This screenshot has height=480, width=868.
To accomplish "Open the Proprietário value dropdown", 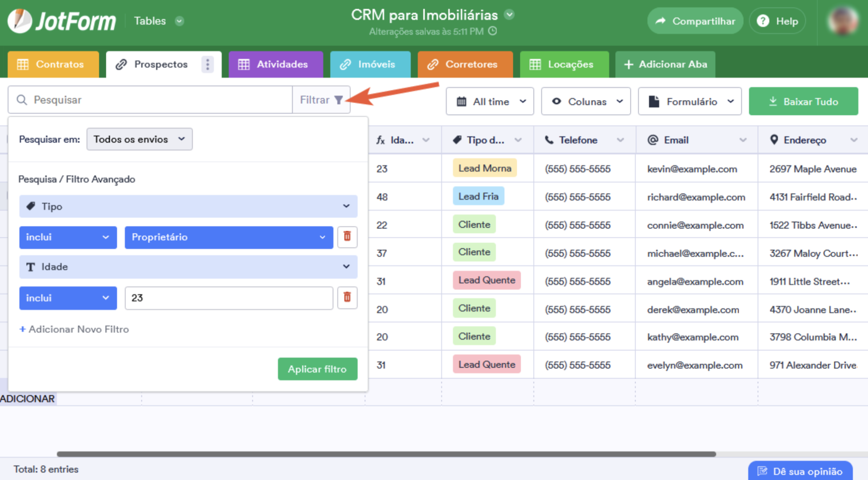I will (x=229, y=237).
